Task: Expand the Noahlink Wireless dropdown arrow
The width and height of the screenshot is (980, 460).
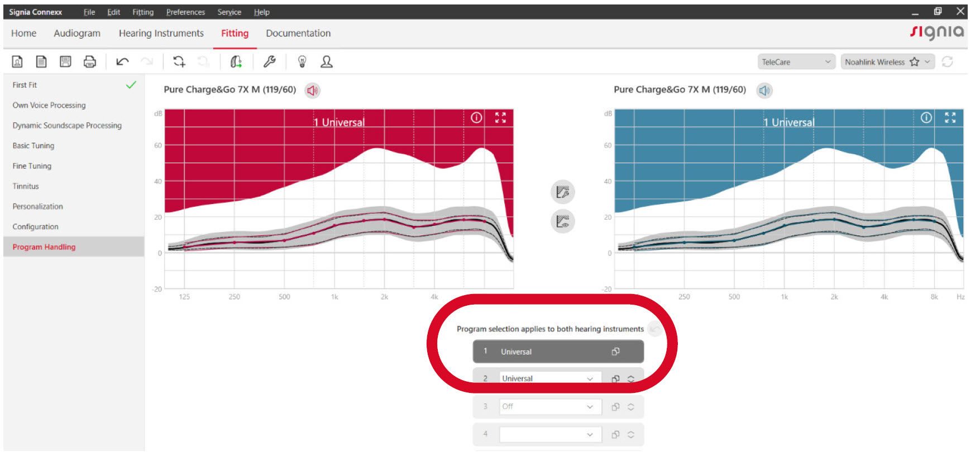Action: (928, 62)
